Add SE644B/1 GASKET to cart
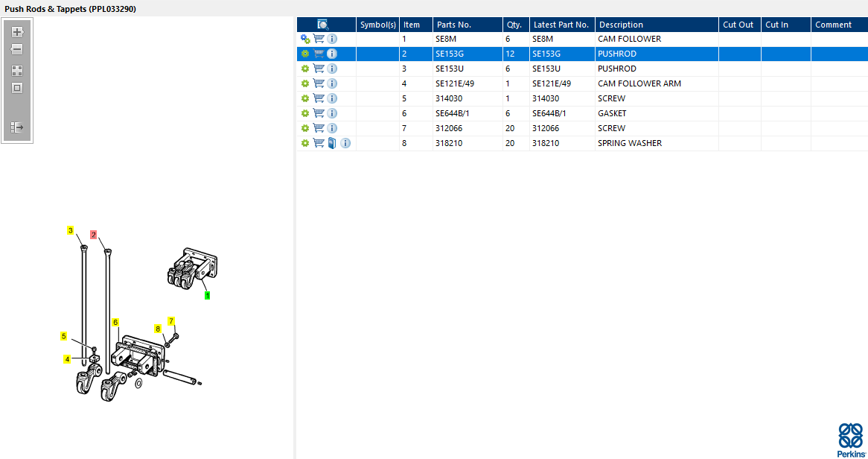The width and height of the screenshot is (868, 459). [x=319, y=113]
